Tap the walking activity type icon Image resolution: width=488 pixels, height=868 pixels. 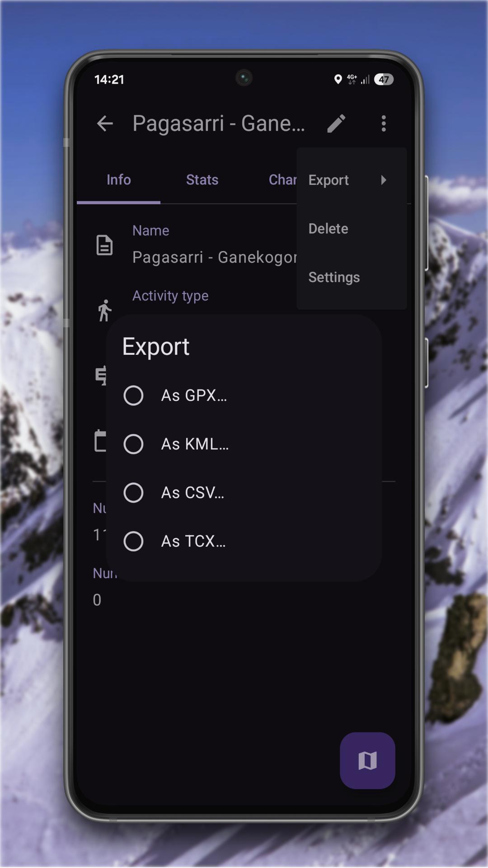point(104,310)
